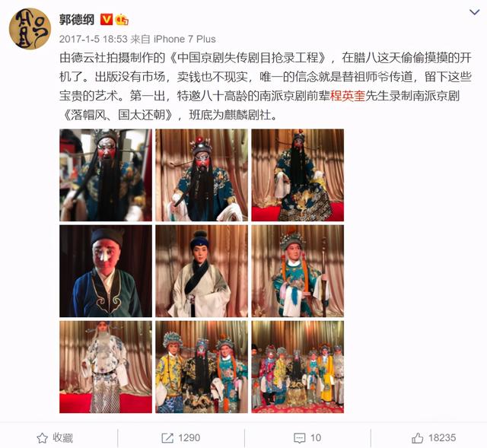Click the 2017-1-5 18:53 timestamp
This screenshot has width=487, height=448.
coord(93,39)
